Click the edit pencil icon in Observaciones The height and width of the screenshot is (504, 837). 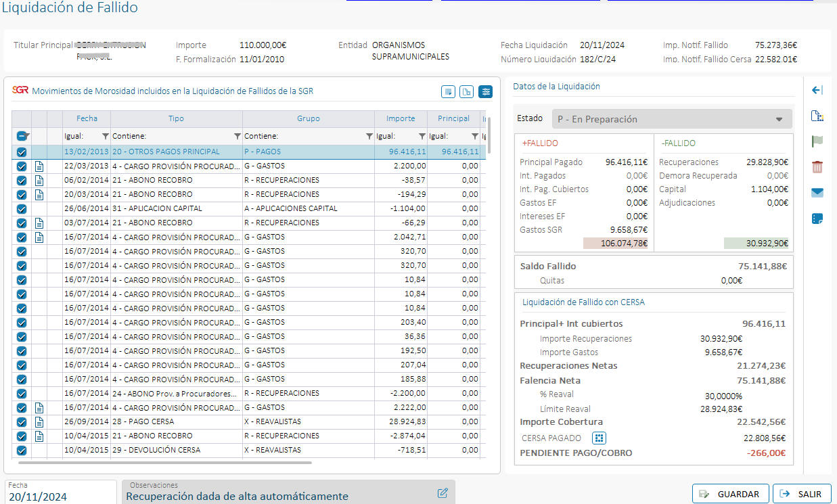click(x=443, y=492)
